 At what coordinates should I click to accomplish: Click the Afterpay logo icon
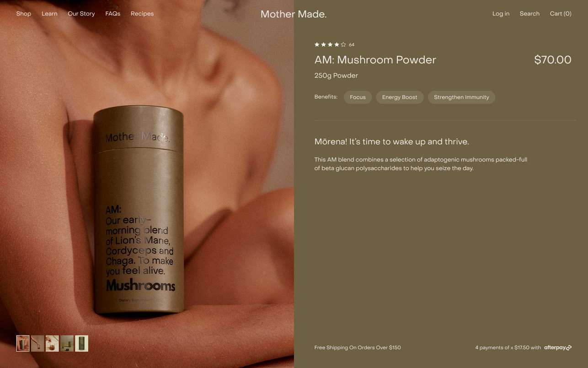[558, 348]
